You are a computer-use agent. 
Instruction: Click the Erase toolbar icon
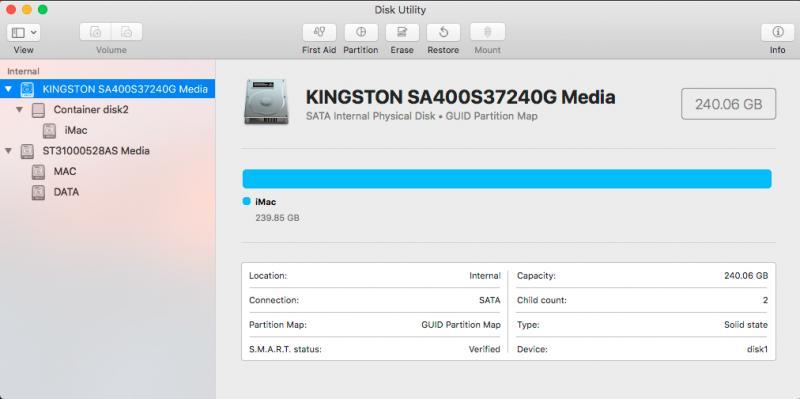[x=402, y=32]
